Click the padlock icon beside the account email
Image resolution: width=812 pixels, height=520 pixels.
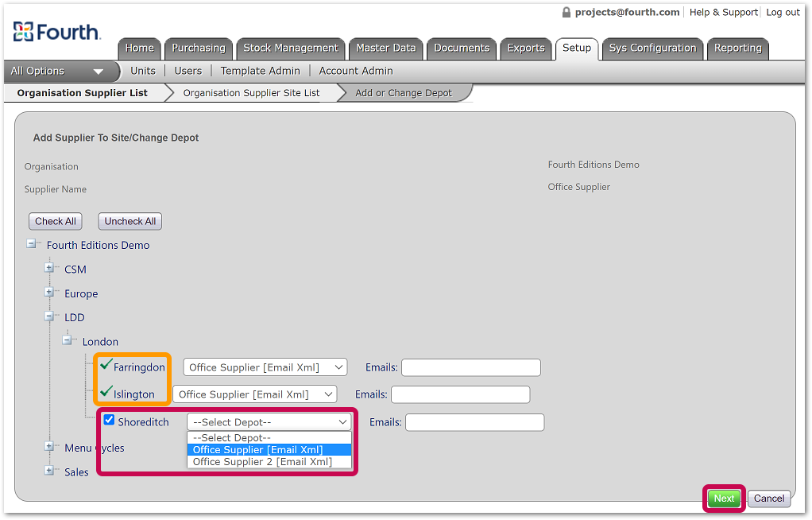tap(566, 12)
